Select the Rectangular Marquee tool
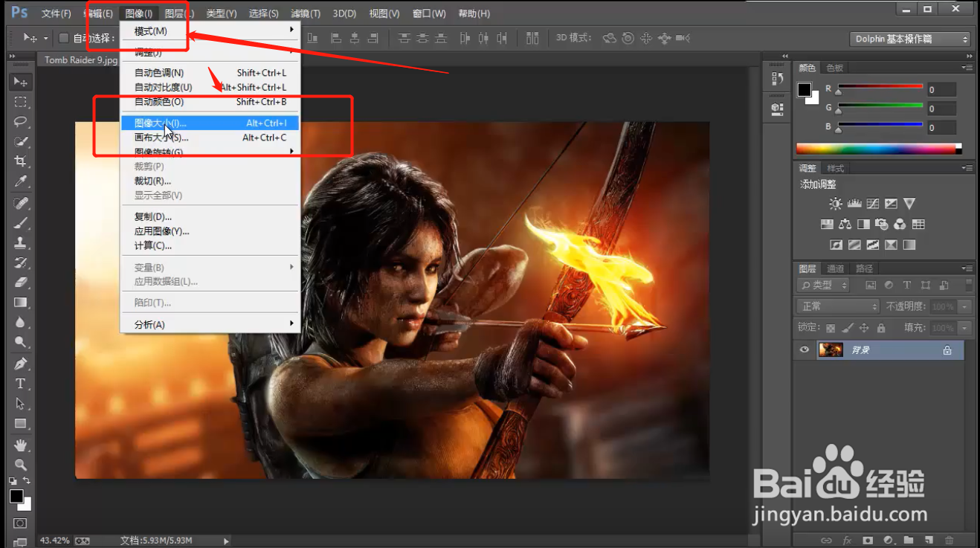This screenshot has width=980, height=548. point(21,102)
